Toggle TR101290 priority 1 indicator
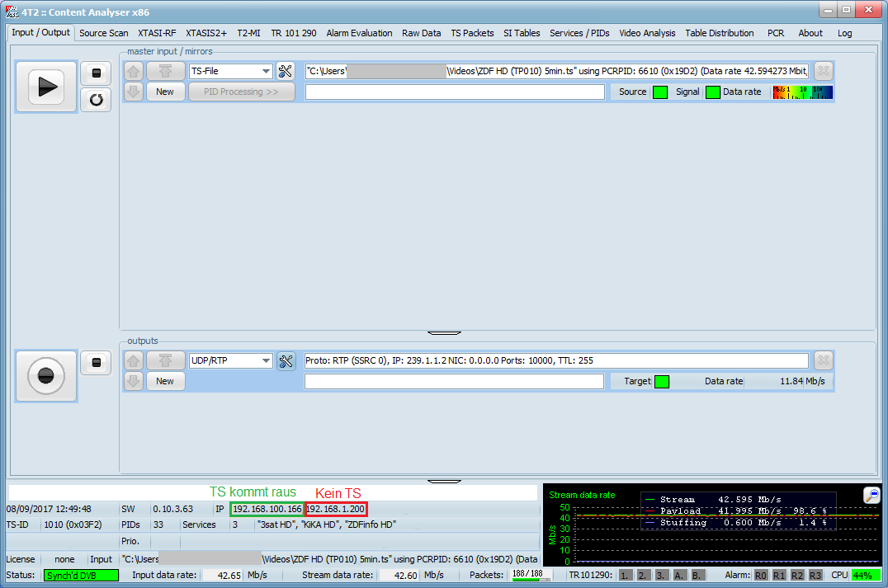Image resolution: width=888 pixels, height=588 pixels. coord(626,575)
